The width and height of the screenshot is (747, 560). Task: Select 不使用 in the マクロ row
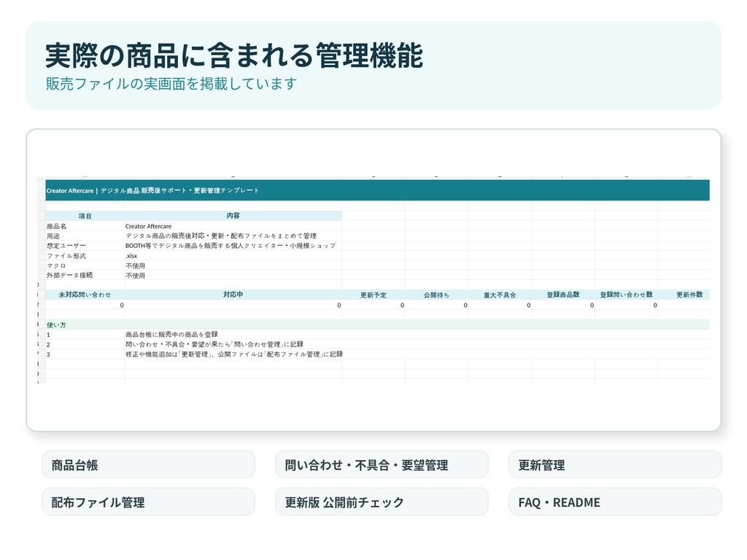pyautogui.click(x=135, y=265)
